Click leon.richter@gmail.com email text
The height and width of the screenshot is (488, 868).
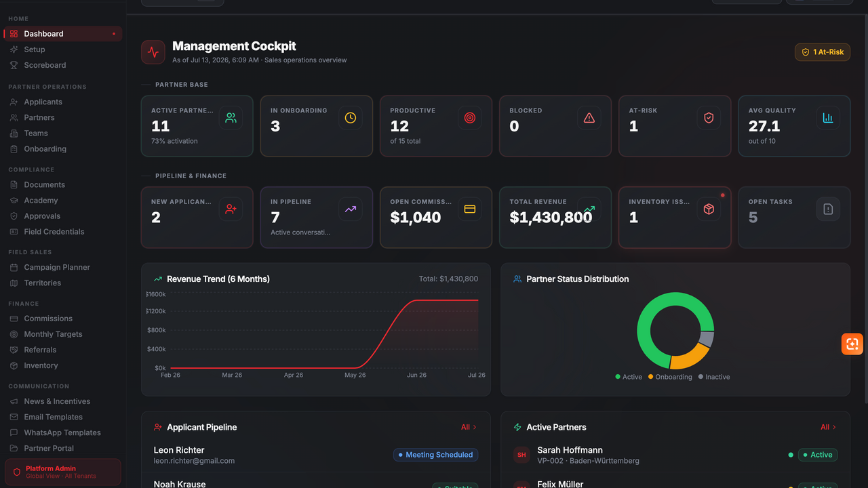(194, 461)
